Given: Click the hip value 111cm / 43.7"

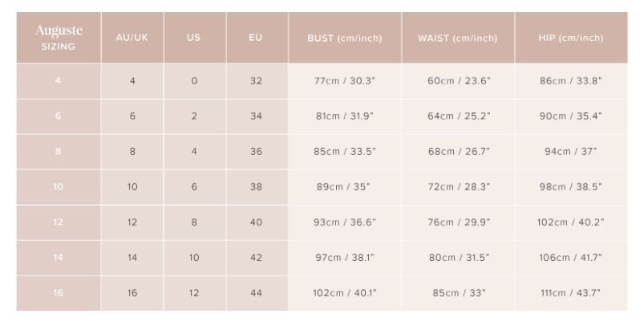Looking at the screenshot, I should 571,293.
